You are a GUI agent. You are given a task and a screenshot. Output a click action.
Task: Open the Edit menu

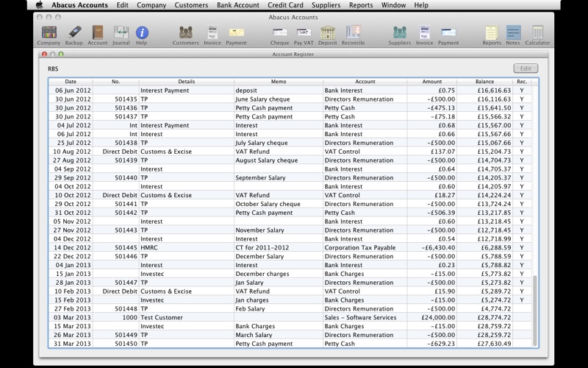point(122,5)
